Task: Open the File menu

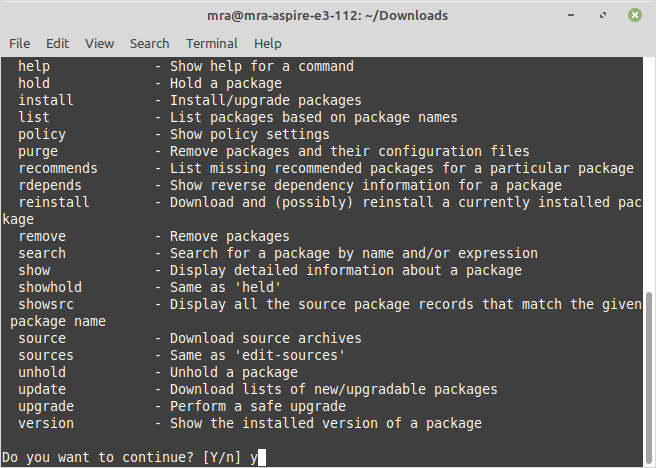Action: (x=19, y=43)
